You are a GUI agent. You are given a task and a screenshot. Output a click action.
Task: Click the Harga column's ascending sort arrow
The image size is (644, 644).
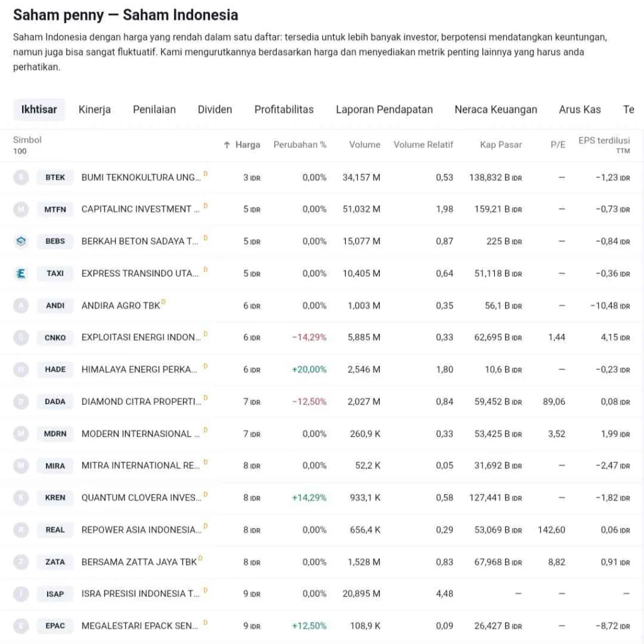coord(226,145)
